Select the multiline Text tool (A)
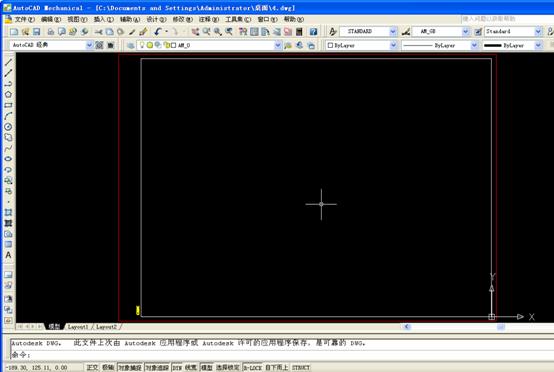554x372 pixels. click(x=8, y=255)
